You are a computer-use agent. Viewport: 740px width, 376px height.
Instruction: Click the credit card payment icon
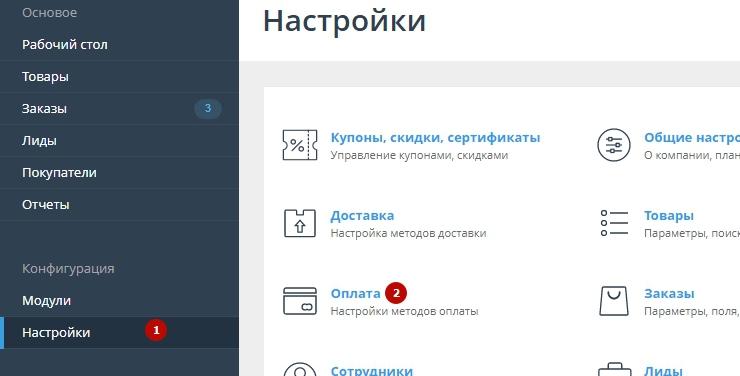300,301
